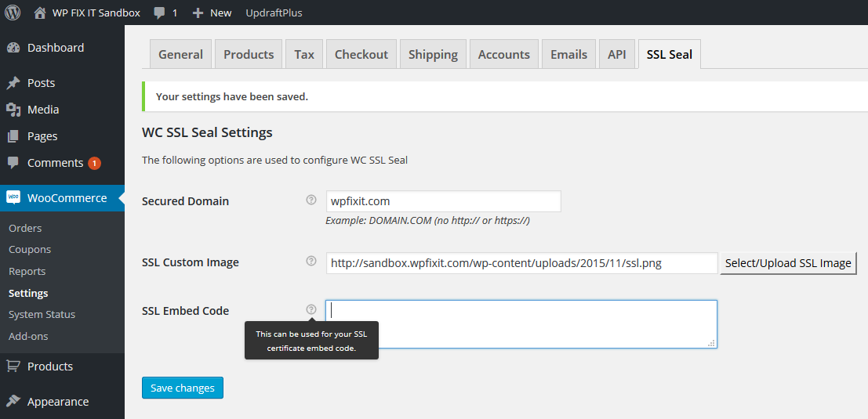Go to the Emails tab
Screen dimensions: 868x419
point(568,54)
